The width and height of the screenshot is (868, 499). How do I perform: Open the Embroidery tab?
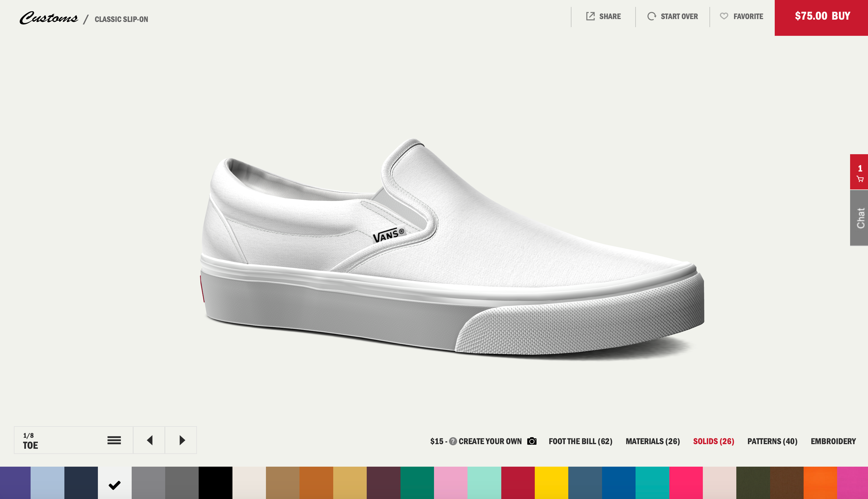point(833,441)
